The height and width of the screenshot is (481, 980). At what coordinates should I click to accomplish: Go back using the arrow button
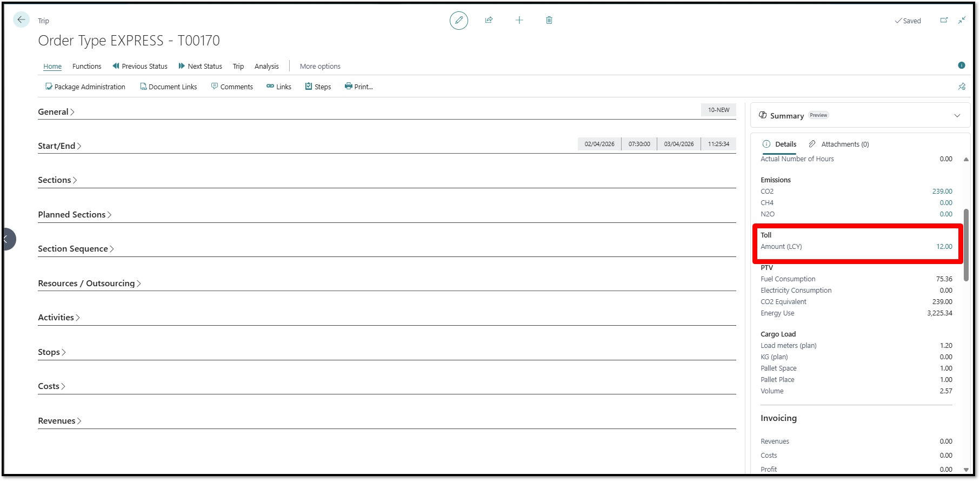tap(21, 20)
